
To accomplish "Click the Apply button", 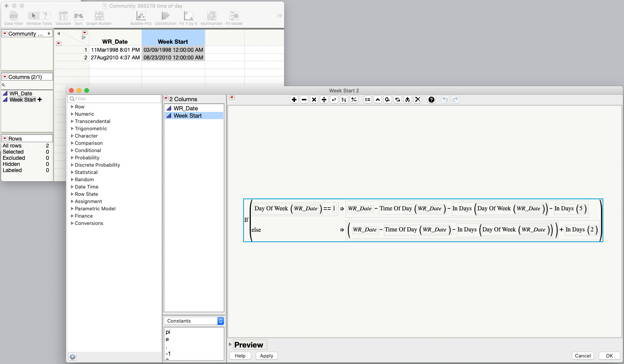I will (x=266, y=356).
